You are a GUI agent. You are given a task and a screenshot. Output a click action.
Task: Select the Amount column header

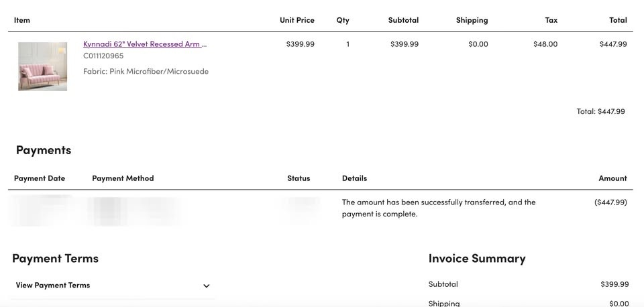612,178
